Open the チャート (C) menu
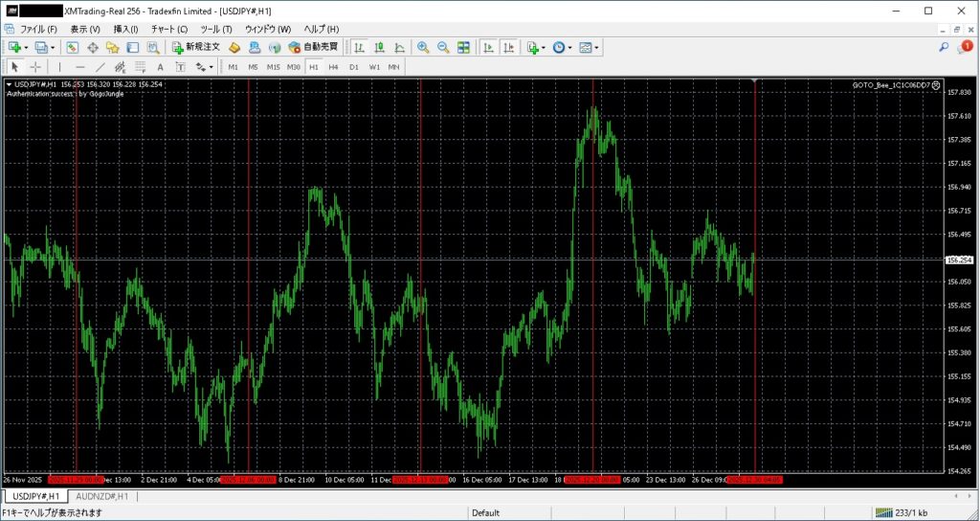The image size is (980, 521). tap(168, 29)
